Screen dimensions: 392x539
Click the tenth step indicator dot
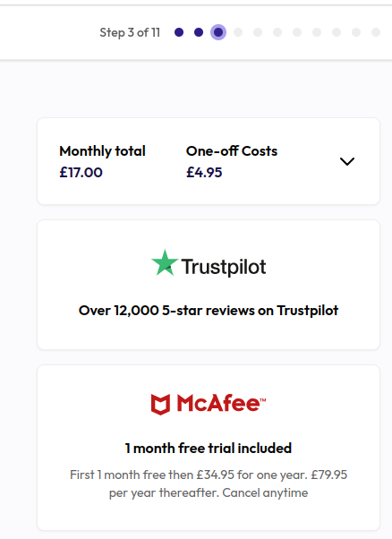click(356, 32)
